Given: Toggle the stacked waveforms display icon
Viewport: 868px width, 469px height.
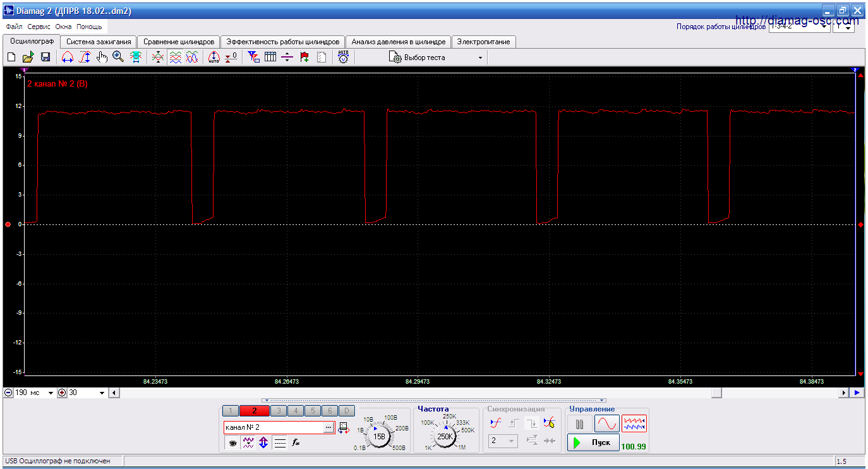Looking at the screenshot, I should (175, 58).
